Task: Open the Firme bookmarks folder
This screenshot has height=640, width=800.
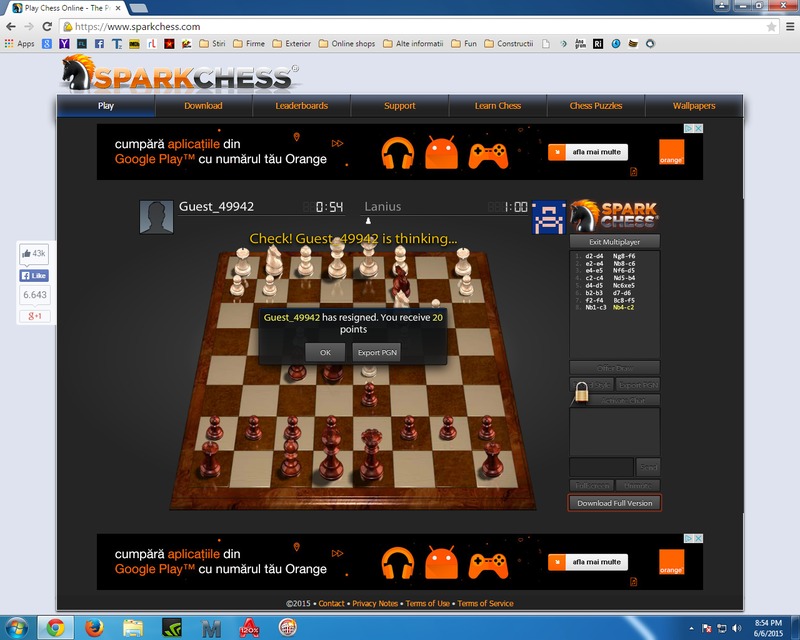Action: 249,44
